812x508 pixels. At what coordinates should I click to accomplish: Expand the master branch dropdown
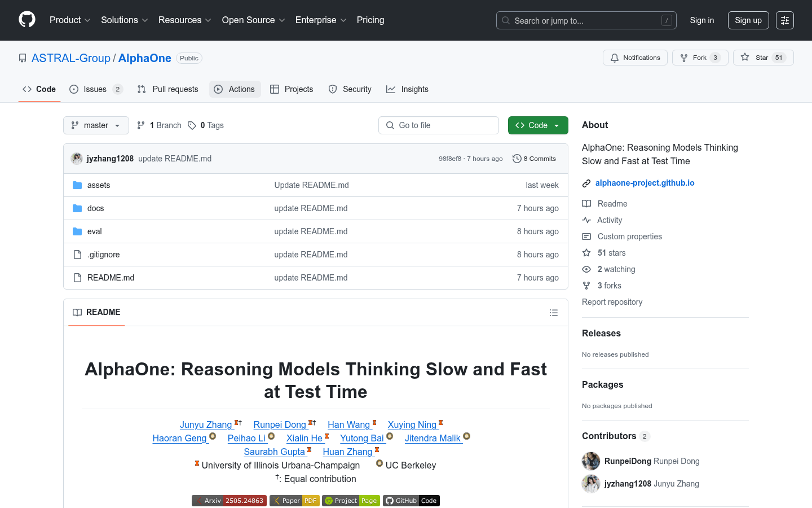96,125
